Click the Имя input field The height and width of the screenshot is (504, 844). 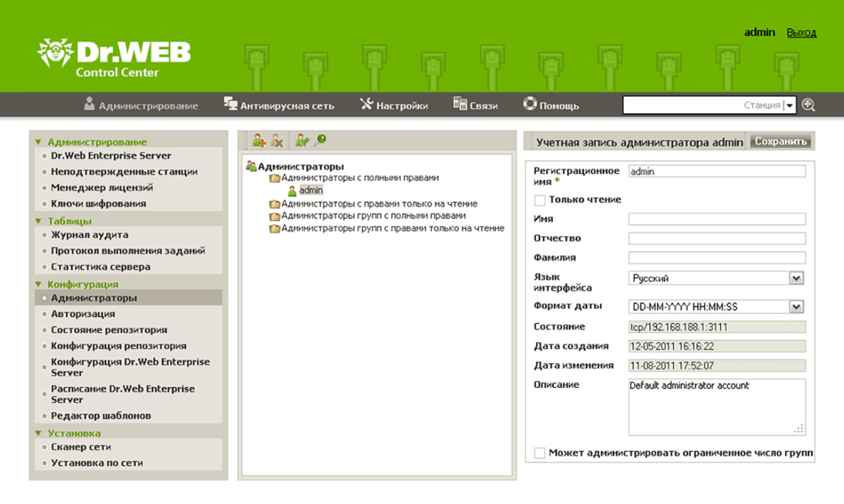point(717,219)
